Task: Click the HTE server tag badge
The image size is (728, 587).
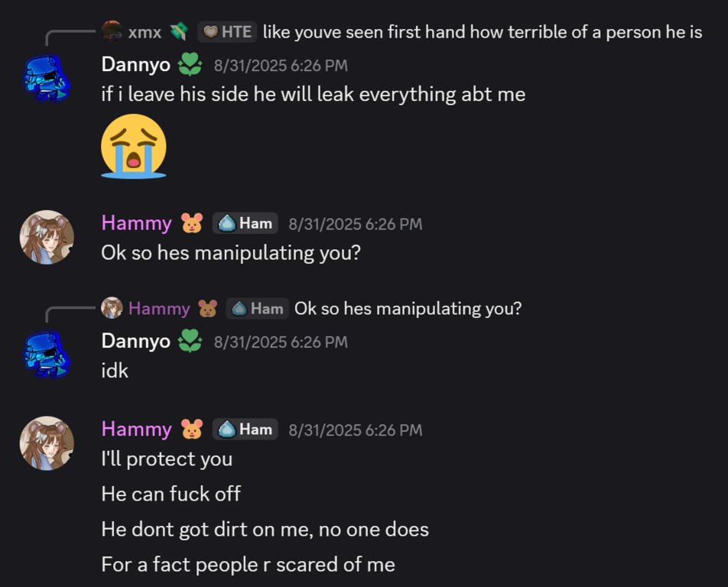Action: [x=227, y=31]
